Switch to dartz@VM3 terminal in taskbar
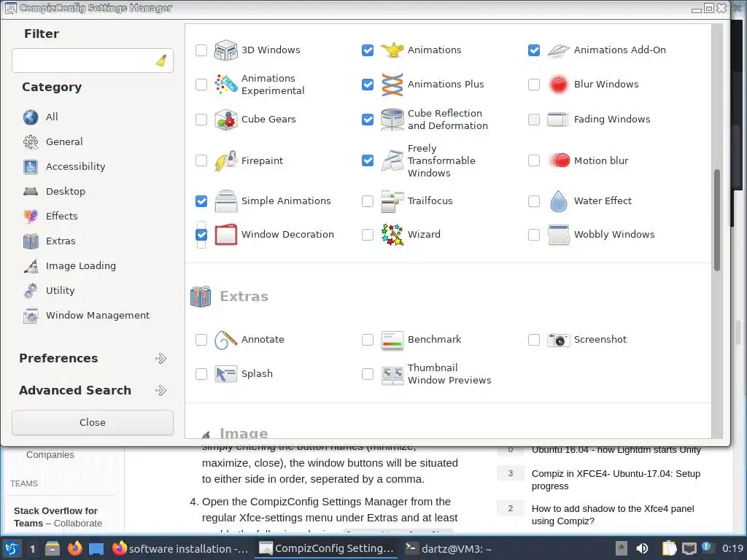This screenshot has height=560, width=747. pyautogui.click(x=449, y=549)
